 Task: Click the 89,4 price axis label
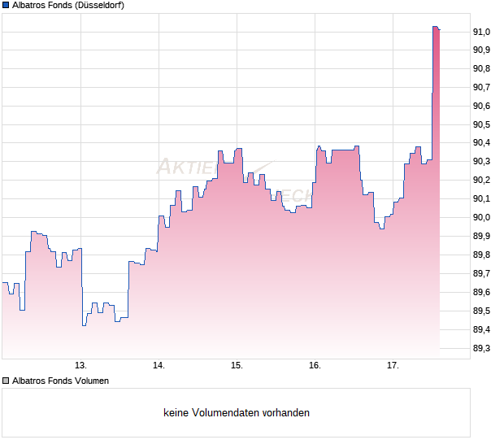point(481,329)
